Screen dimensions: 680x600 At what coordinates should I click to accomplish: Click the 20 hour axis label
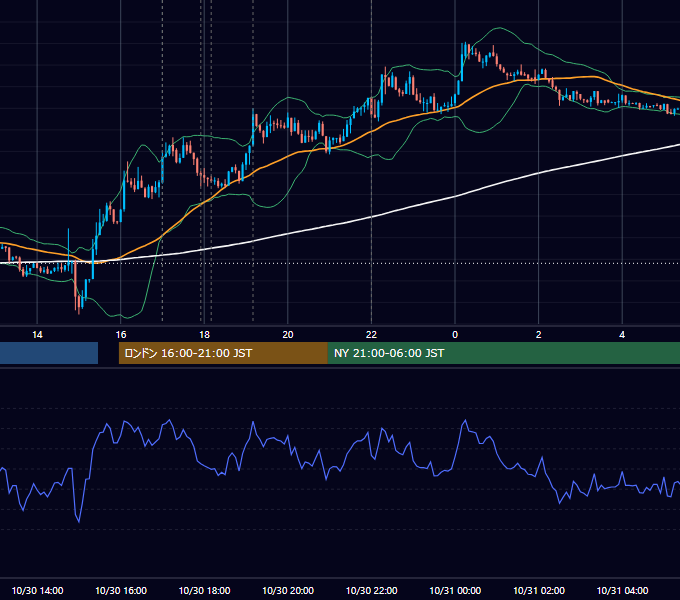point(288,335)
